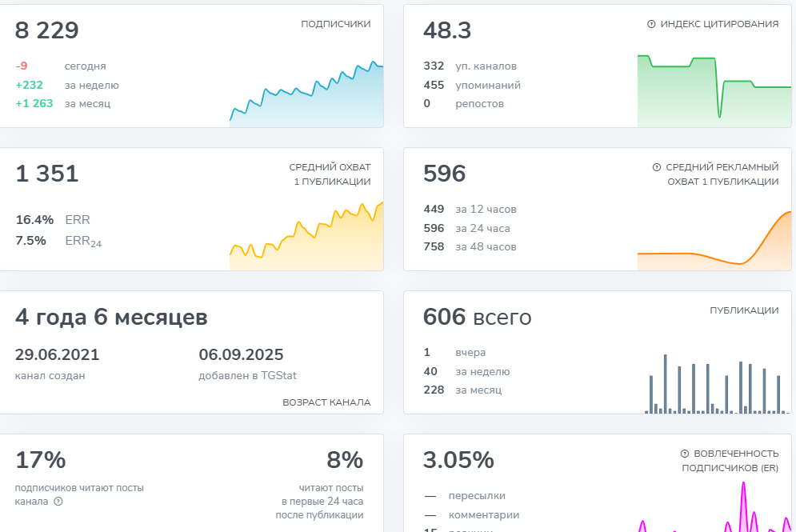Click question icon after 'канала' text
The height and width of the screenshot is (532, 796).
58,502
